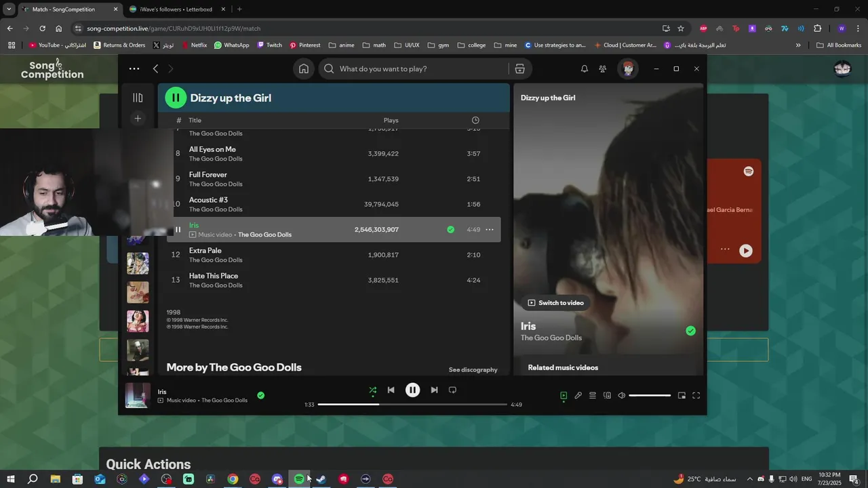The height and width of the screenshot is (488, 868).
Task: Pause Iris from the track row icon
Action: [178, 230]
